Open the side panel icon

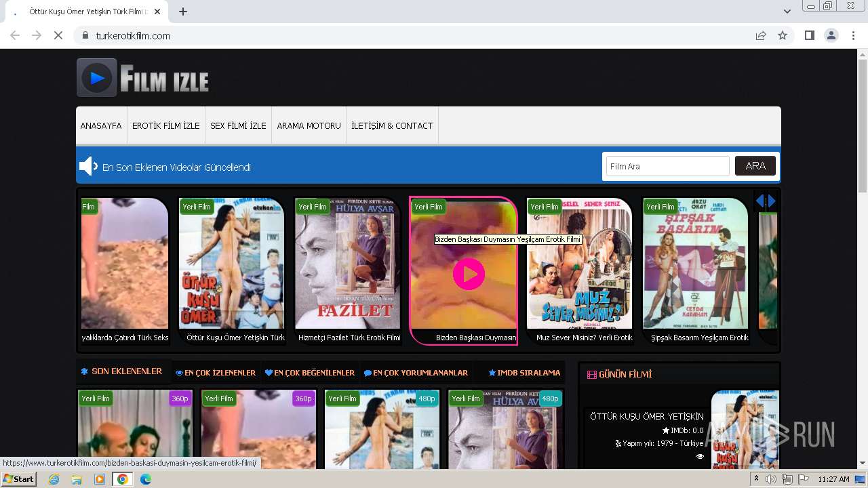coord(809,36)
